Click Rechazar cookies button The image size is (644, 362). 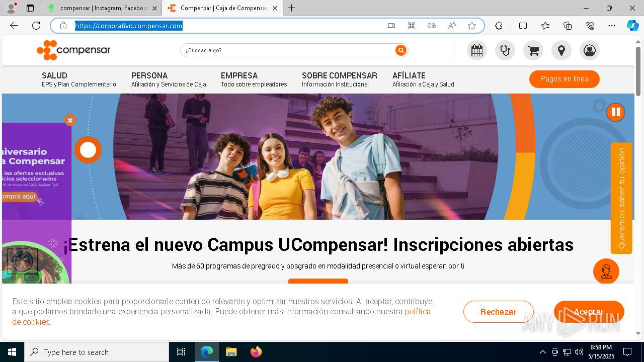click(499, 312)
